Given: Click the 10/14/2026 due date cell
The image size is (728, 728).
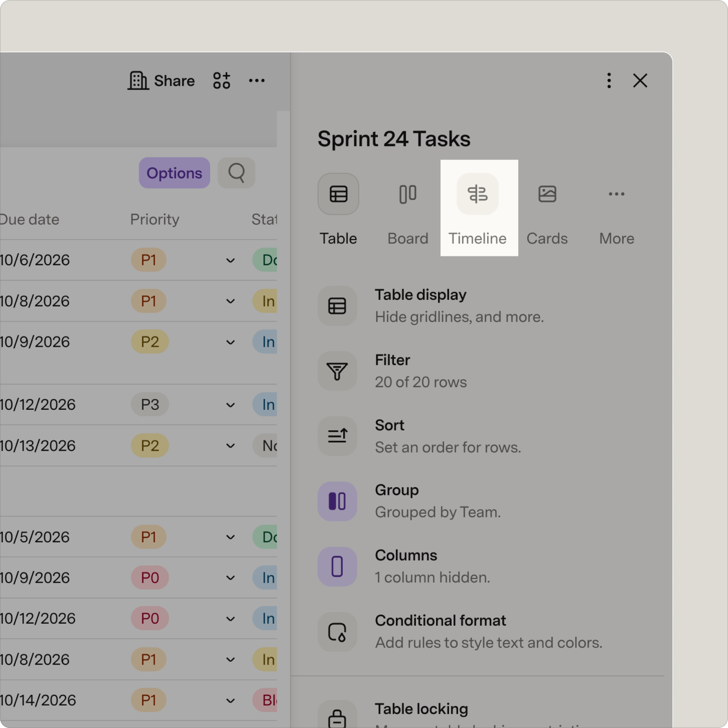Looking at the screenshot, I should click(x=38, y=701).
